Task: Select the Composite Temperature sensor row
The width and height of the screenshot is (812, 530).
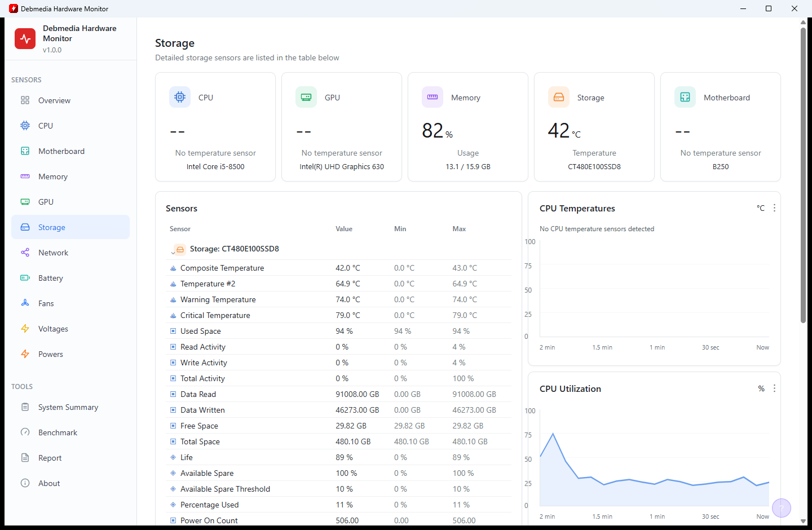Action: 339,268
